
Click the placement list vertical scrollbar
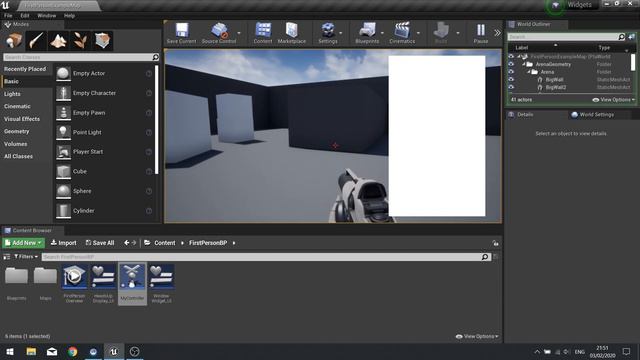point(157,119)
